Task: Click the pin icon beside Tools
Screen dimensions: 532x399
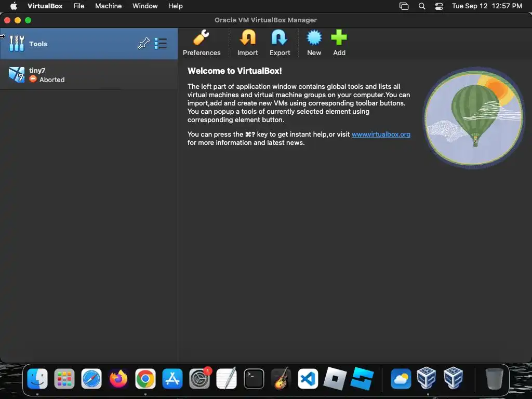Action: tap(143, 44)
